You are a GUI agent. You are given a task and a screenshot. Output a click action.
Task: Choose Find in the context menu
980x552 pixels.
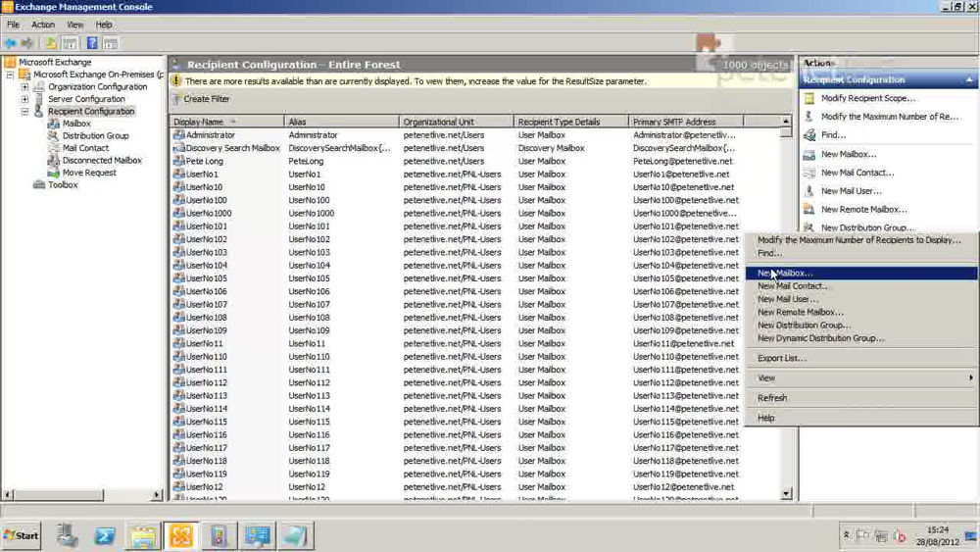click(x=861, y=253)
